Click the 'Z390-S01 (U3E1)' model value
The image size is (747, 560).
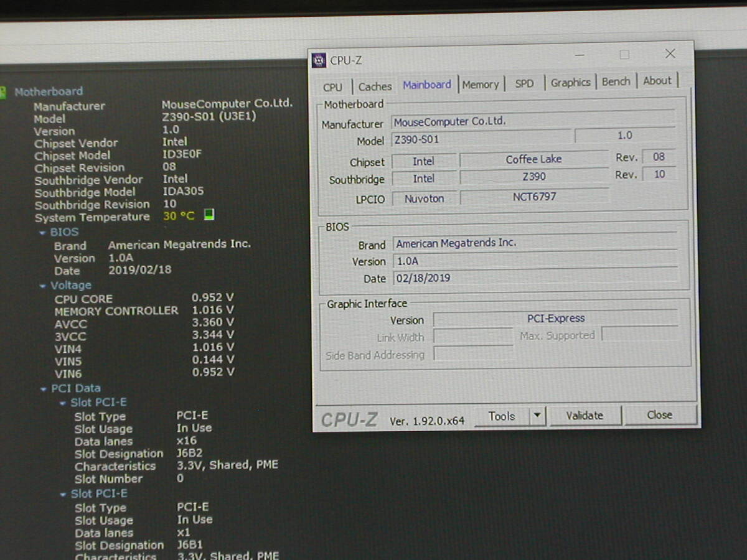coord(209,116)
